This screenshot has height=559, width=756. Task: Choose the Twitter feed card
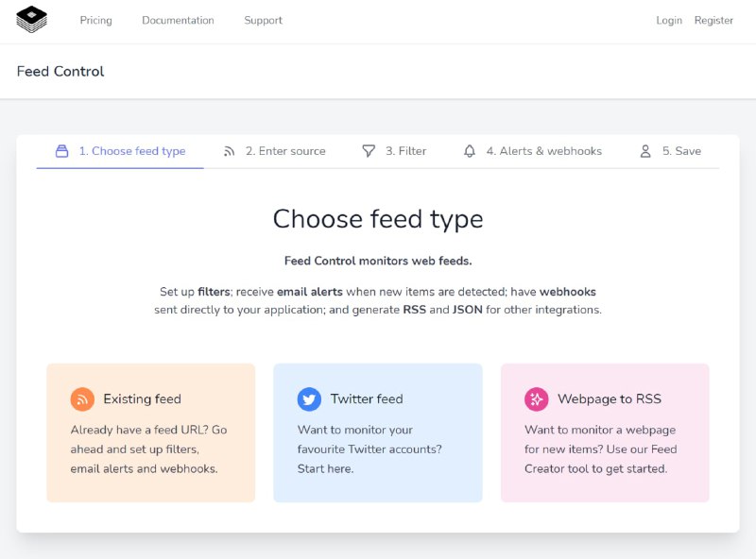click(x=378, y=430)
